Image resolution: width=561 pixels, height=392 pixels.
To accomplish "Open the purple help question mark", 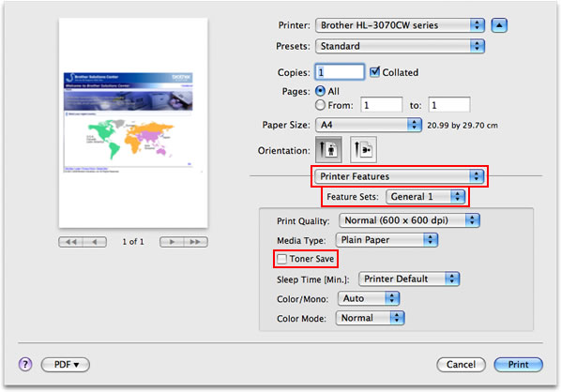I will pos(25,365).
